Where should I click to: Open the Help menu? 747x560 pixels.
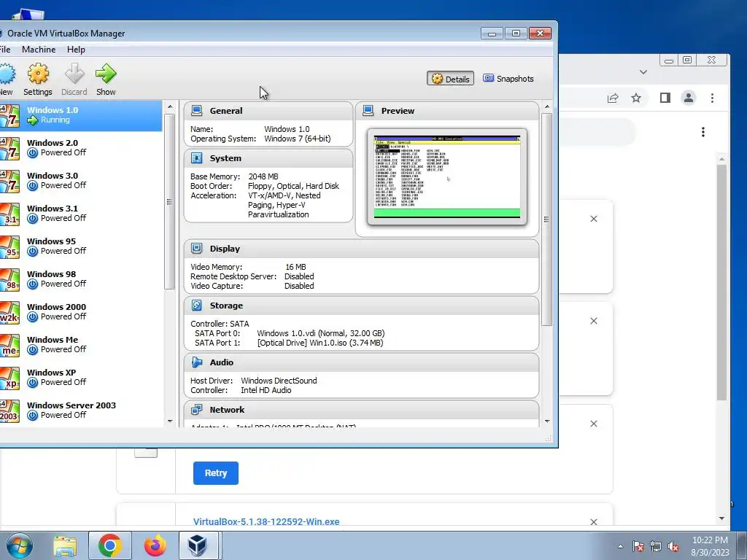76,50
